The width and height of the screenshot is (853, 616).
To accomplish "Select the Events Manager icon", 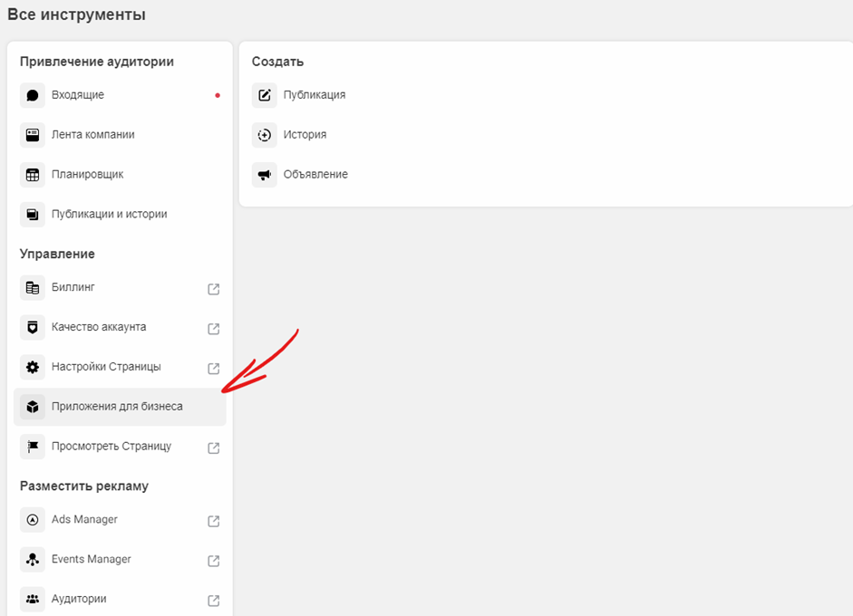I will pyautogui.click(x=33, y=560).
